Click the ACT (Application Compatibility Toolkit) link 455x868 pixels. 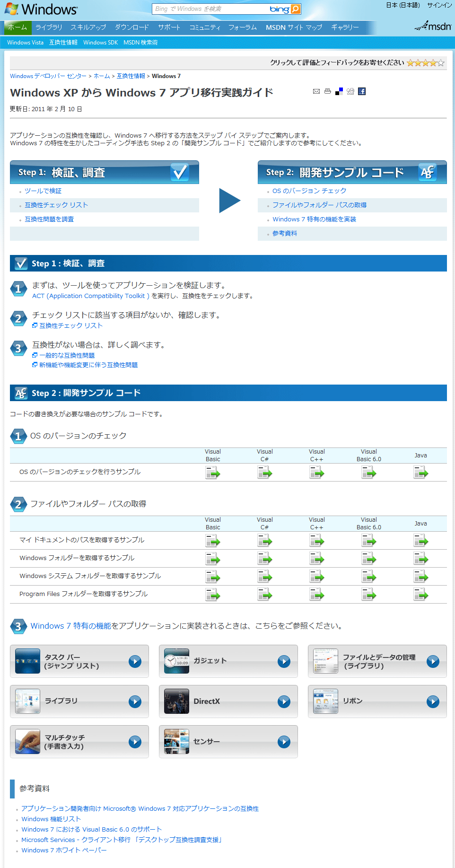(91, 296)
